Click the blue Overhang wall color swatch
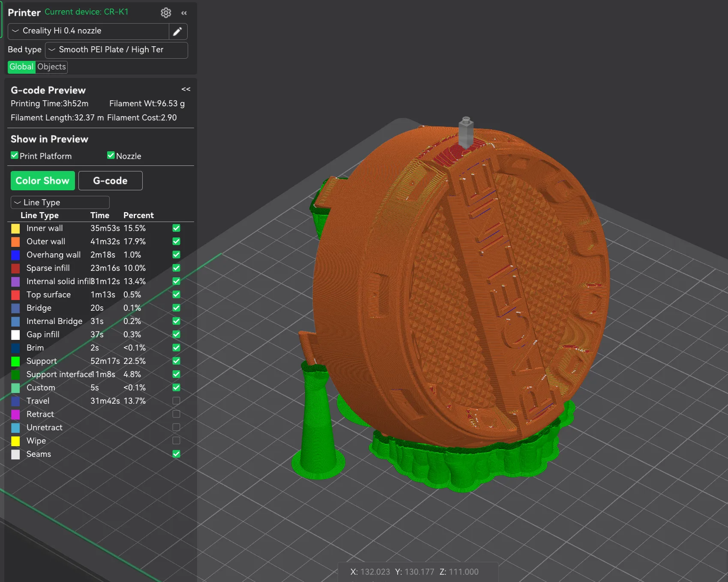 (15, 255)
